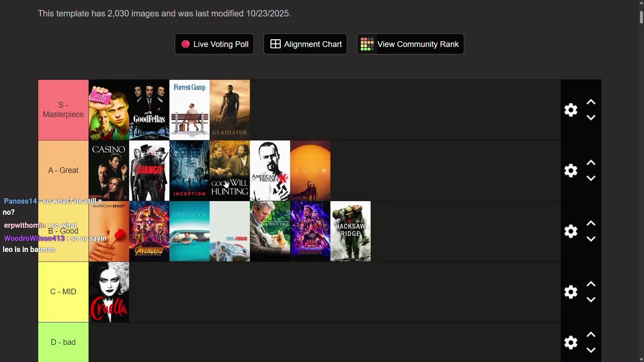
Task: Move A - Great row down
Action: (x=591, y=178)
